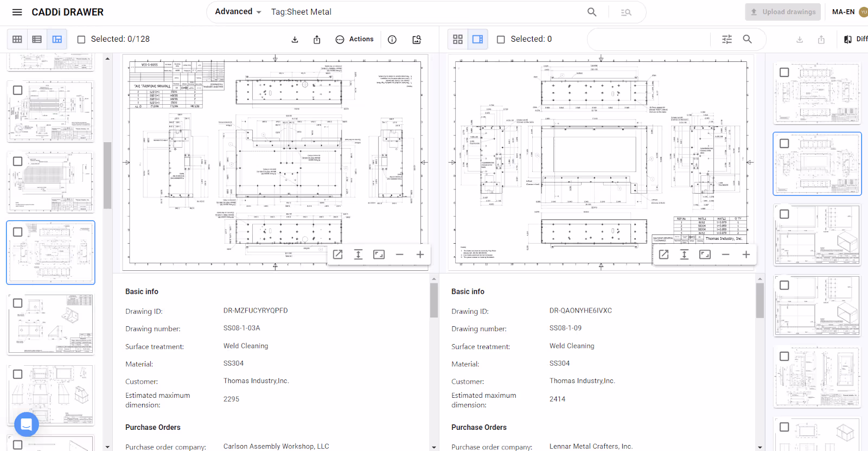Select the Drawing ID DR-QAONYHE6IVXC text

point(580,310)
